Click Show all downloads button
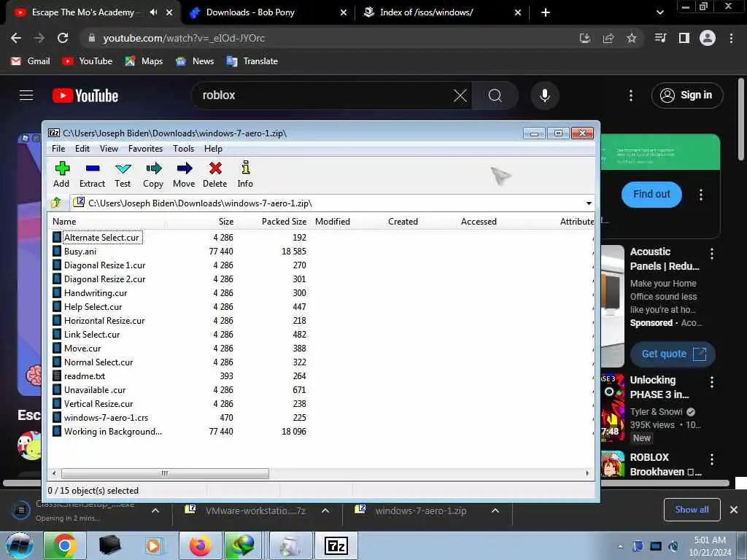 click(692, 510)
